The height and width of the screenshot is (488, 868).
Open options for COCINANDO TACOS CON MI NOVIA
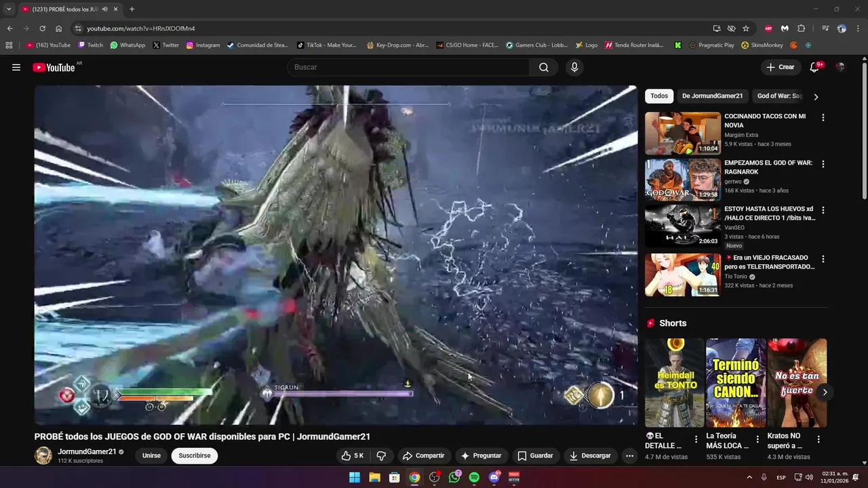(x=823, y=117)
